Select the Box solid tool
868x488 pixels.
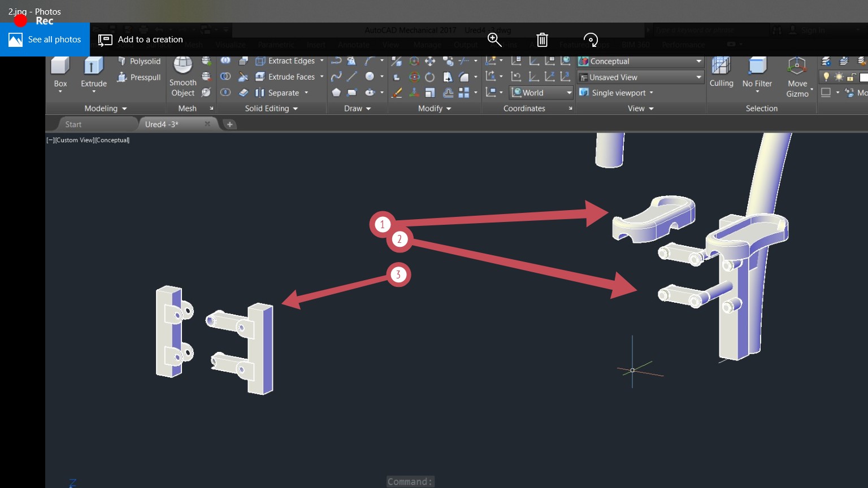coord(60,72)
